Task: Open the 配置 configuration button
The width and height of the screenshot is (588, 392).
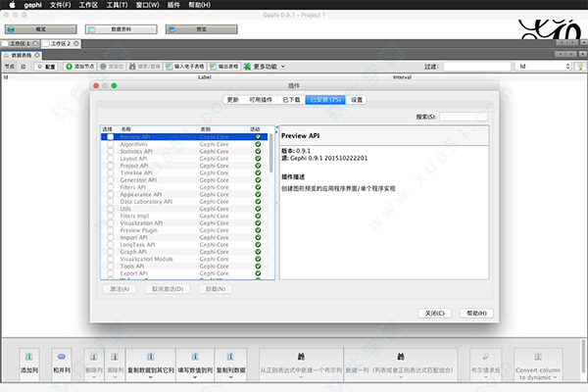Action: 46,67
